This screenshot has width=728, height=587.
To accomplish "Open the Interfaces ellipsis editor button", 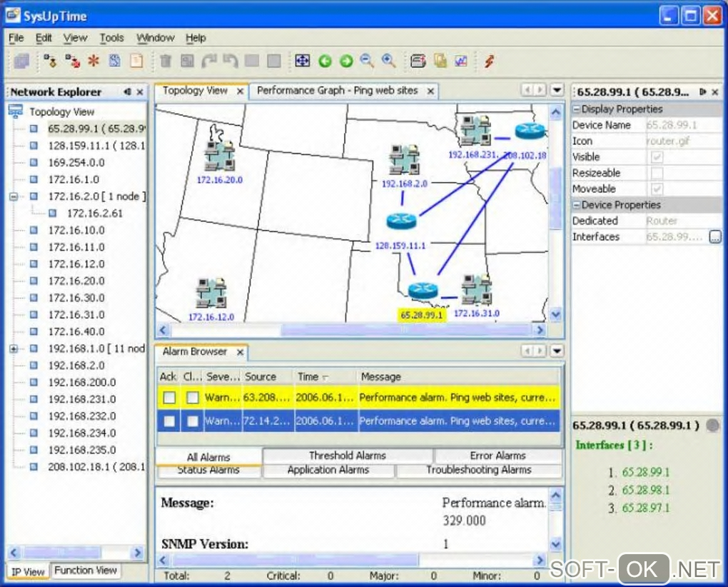I will [x=715, y=237].
